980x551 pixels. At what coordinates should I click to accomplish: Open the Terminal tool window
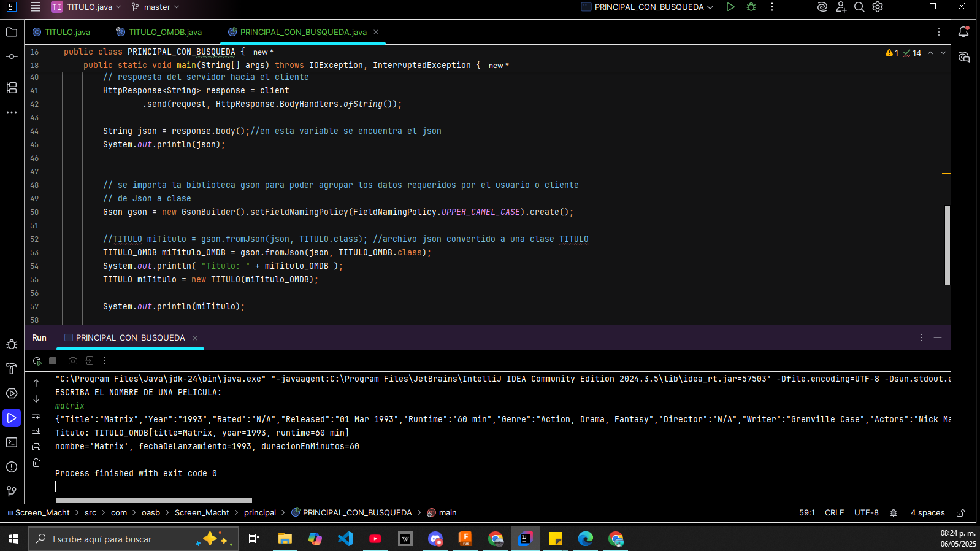[11, 442]
